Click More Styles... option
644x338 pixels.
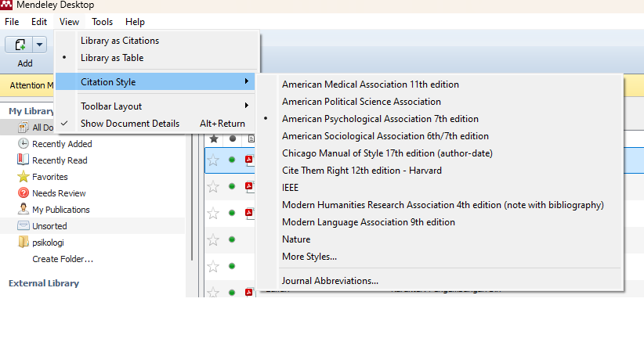click(x=309, y=257)
